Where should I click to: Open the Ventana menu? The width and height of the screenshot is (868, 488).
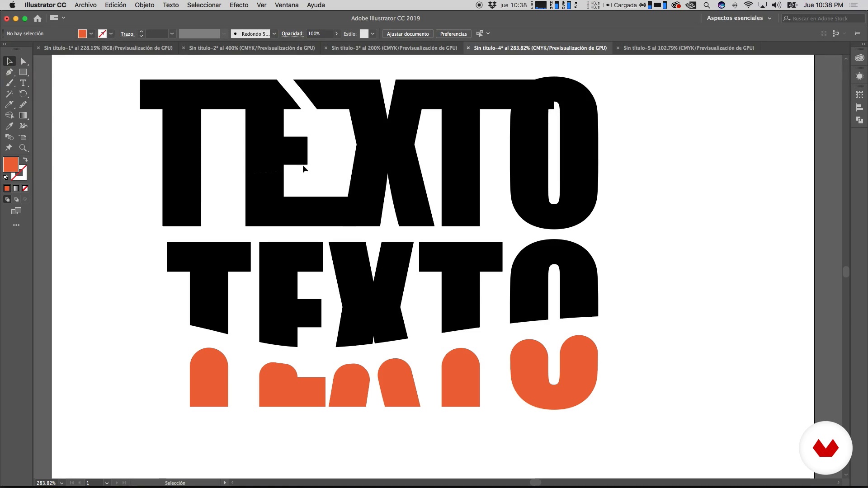(x=287, y=5)
